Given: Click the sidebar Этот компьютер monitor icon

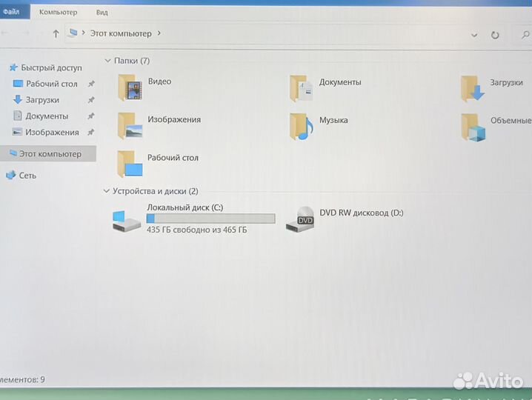Looking at the screenshot, I should [13, 153].
